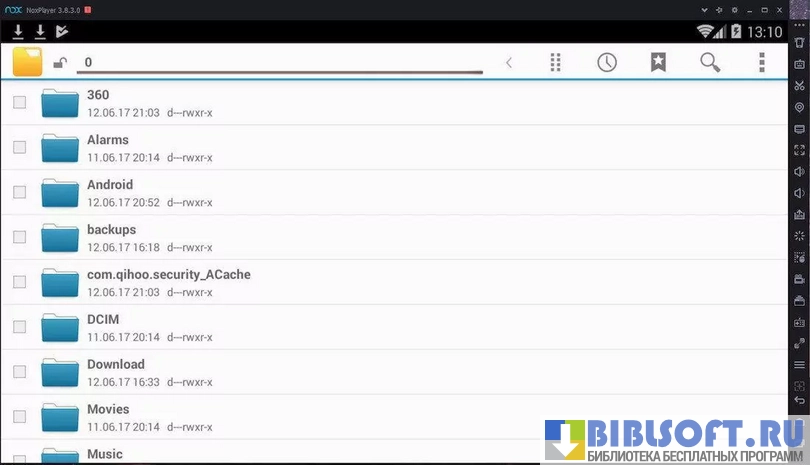
Task: Open the Download folder
Action: 115,365
